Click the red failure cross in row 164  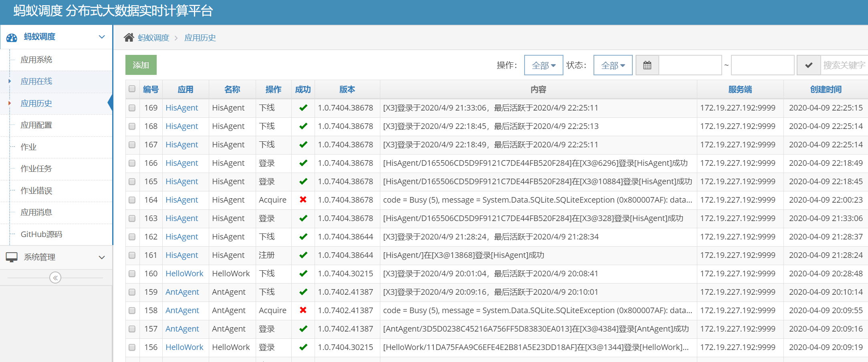tap(303, 199)
